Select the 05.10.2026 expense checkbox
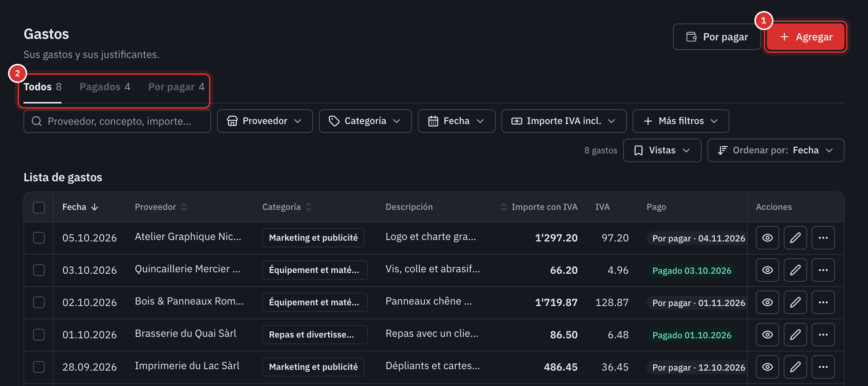Image resolution: width=868 pixels, height=386 pixels. 39,238
